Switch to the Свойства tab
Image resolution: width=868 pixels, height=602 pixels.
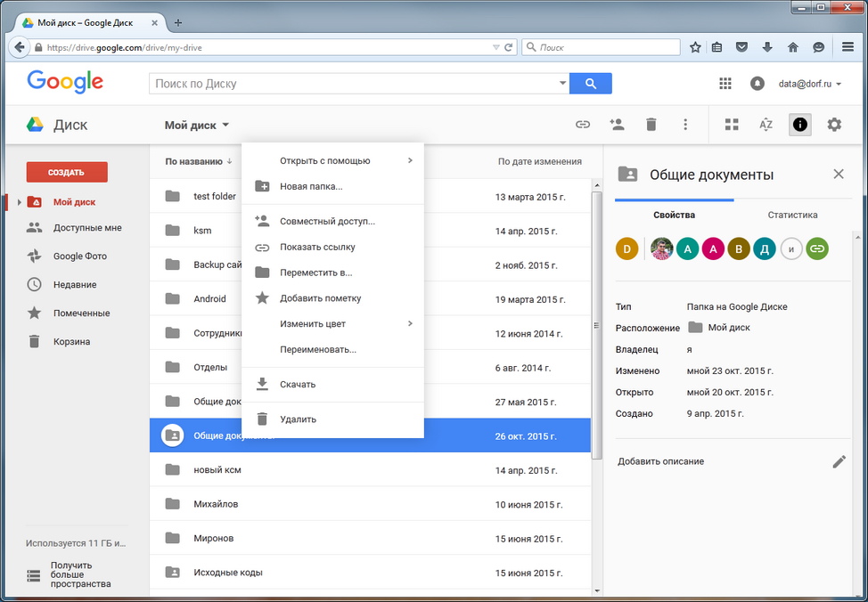[674, 215]
